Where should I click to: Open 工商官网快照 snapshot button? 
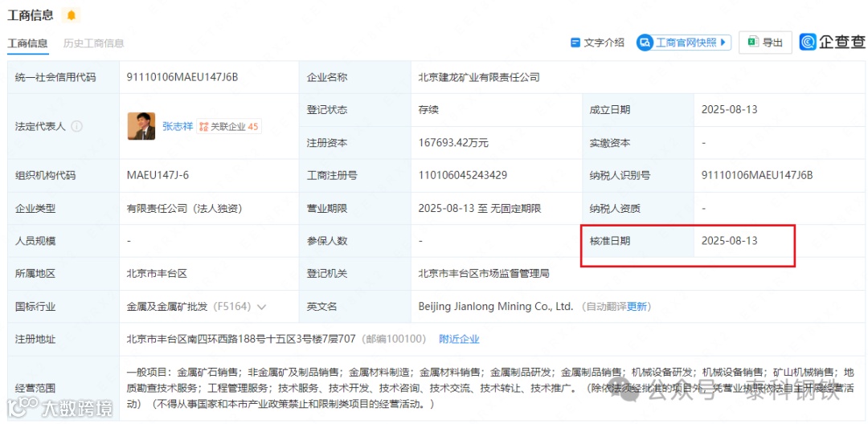(684, 43)
